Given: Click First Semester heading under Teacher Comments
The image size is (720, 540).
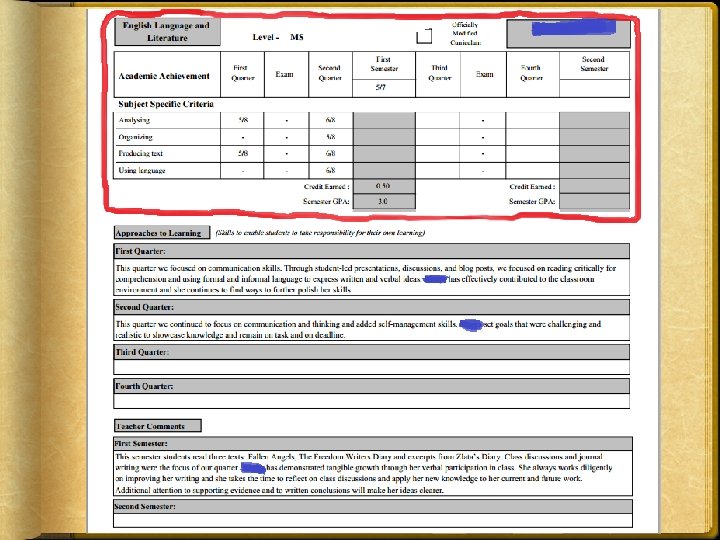Looking at the screenshot, I should [373, 444].
